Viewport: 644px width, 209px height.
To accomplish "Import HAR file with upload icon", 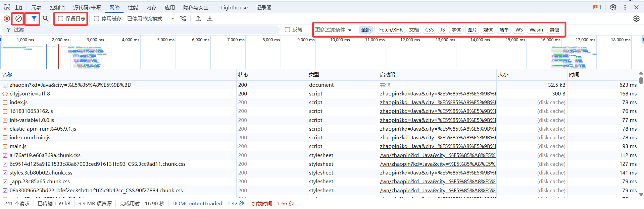I will click(x=198, y=19).
